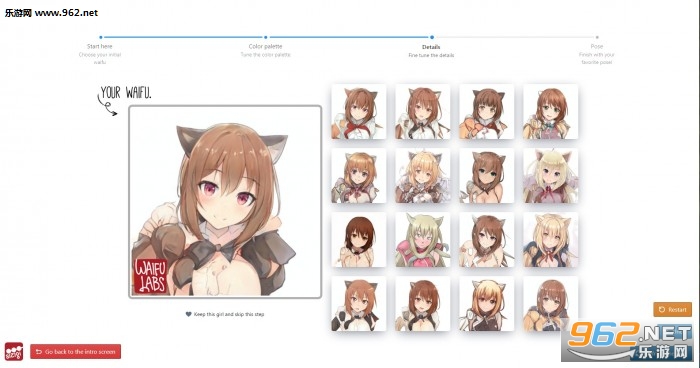Select the Details step in progress bar
The image size is (700, 368).
[431, 47]
